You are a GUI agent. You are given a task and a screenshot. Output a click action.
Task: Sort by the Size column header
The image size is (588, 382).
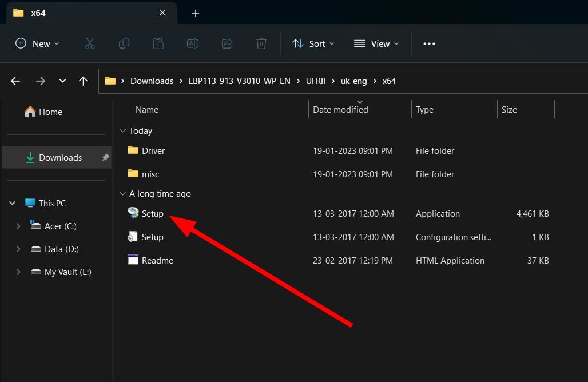[x=509, y=109]
